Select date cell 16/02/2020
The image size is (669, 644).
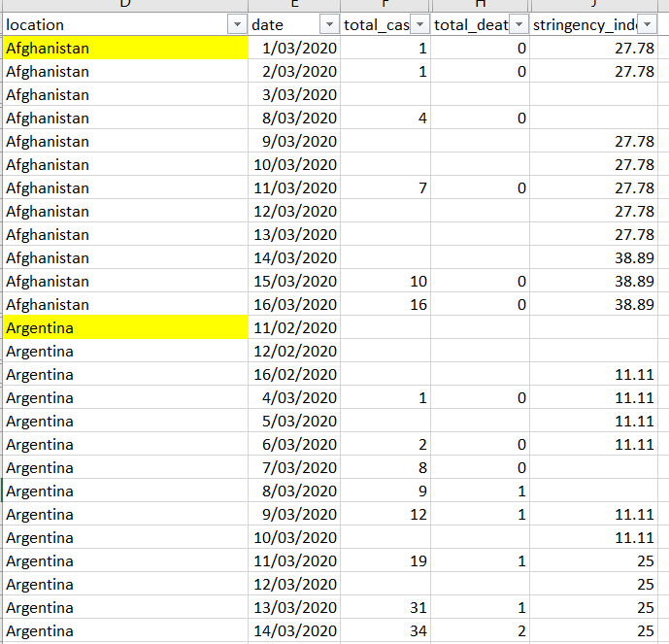[294, 374]
